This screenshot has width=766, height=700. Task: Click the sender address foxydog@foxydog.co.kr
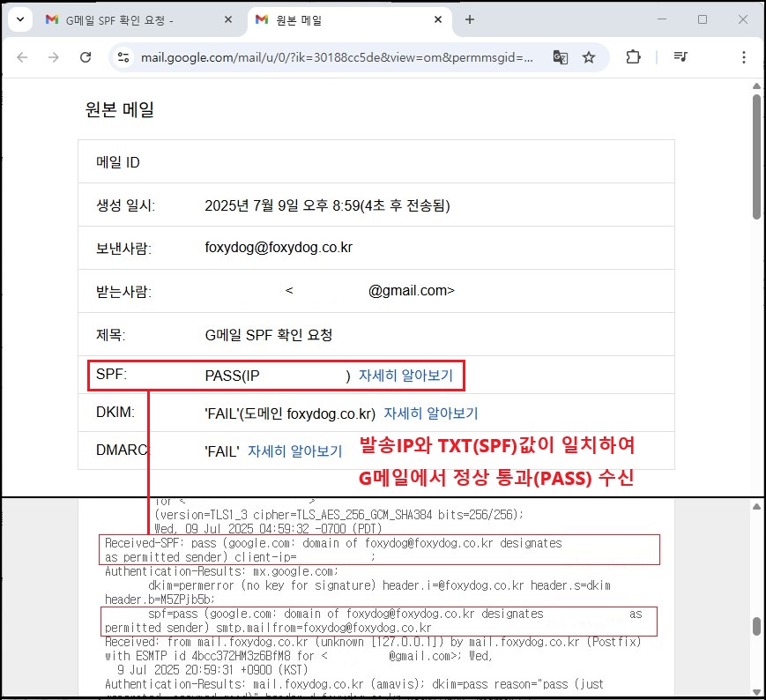[279, 248]
